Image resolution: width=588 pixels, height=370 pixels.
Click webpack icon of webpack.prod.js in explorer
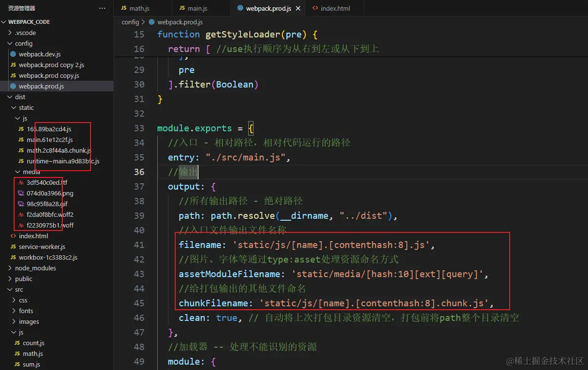pyautogui.click(x=13, y=86)
